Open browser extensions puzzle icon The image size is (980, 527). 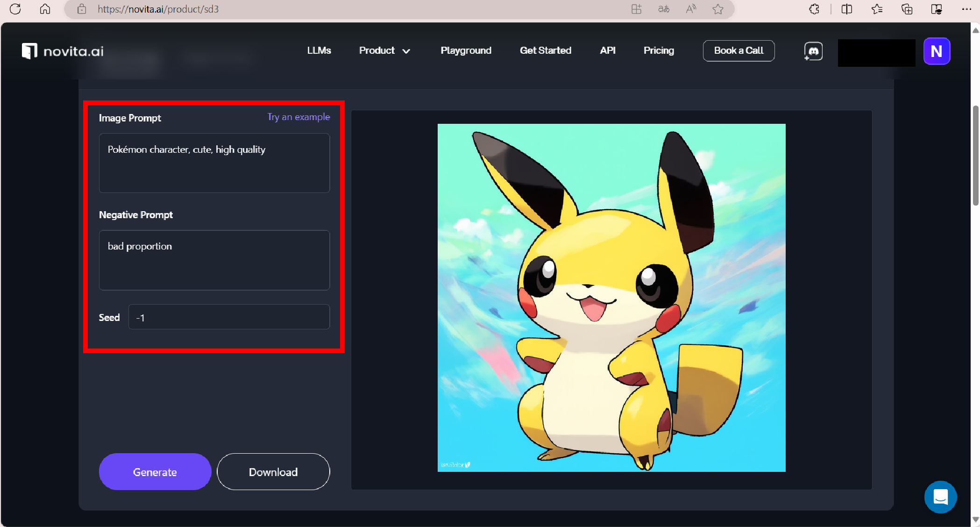(x=814, y=9)
